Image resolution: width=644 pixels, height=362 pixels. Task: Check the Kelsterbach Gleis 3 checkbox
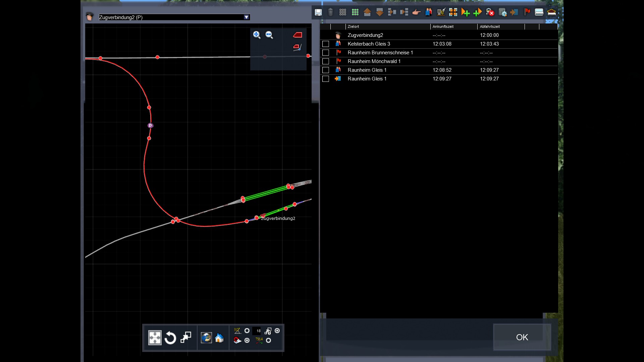325,44
